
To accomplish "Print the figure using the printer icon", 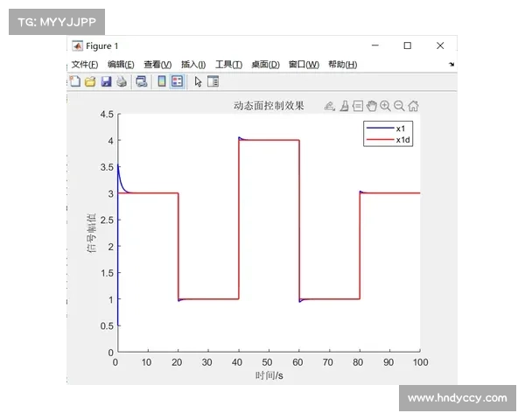I will tap(121, 81).
